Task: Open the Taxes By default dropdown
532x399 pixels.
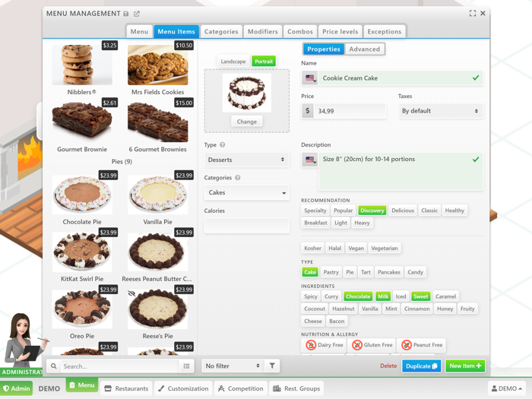Action: [x=440, y=111]
